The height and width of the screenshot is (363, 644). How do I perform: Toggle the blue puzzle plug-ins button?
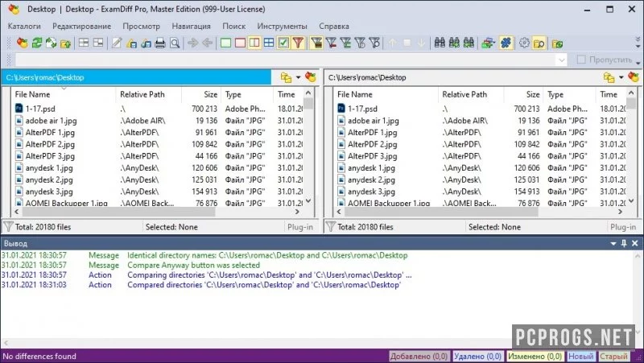click(x=506, y=43)
